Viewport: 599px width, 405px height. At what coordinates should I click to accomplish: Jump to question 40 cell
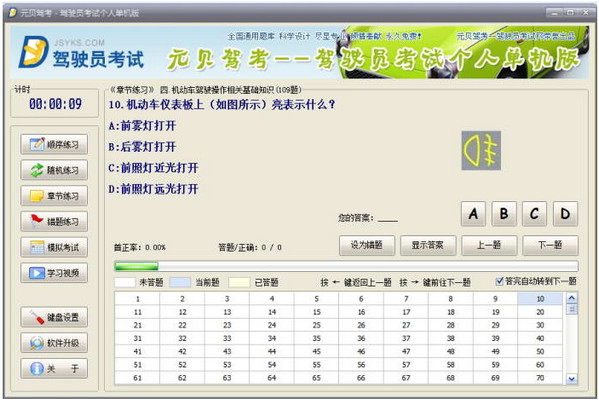540,339
